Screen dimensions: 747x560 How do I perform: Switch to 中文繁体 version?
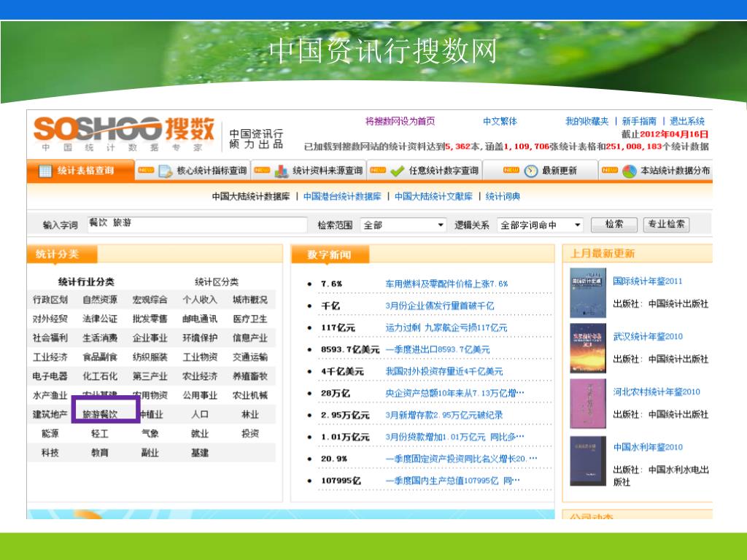[500, 122]
